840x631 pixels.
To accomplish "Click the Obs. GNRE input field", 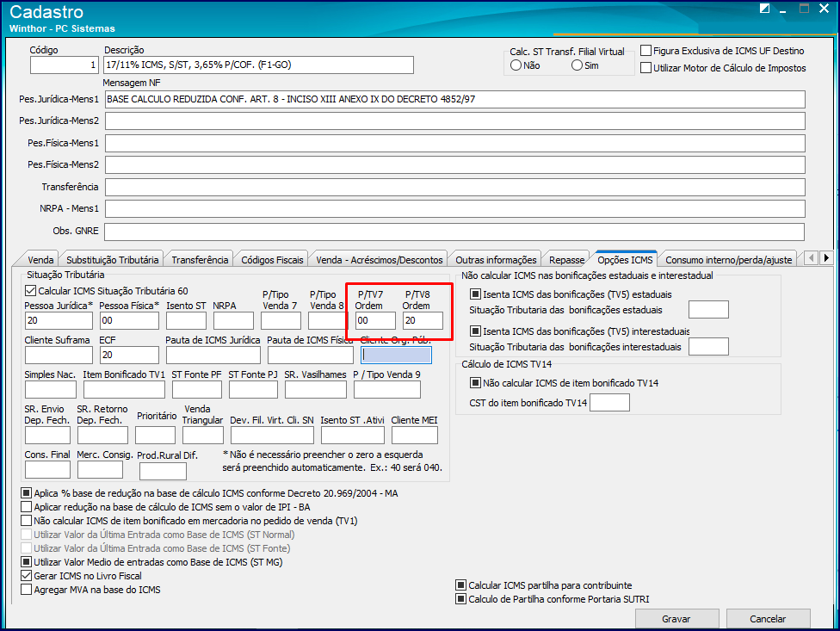I will [x=454, y=232].
